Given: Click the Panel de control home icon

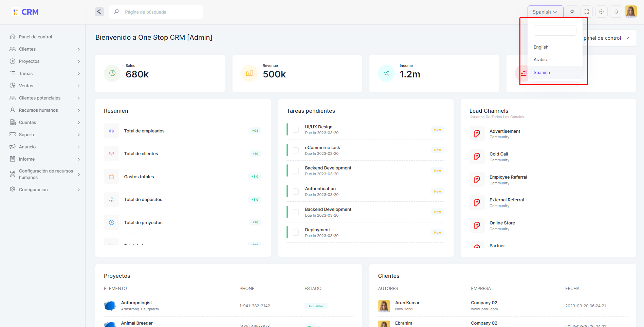Looking at the screenshot, I should click(13, 36).
